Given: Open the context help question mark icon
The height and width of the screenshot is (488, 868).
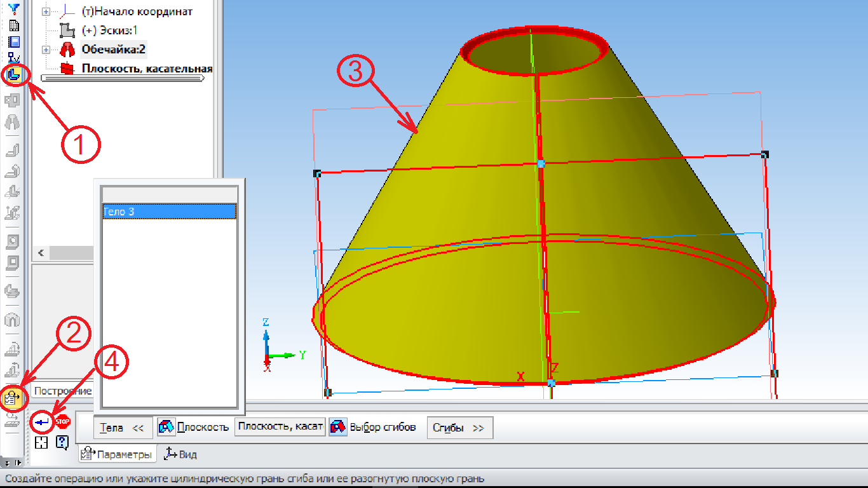Looking at the screenshot, I should (x=62, y=442).
